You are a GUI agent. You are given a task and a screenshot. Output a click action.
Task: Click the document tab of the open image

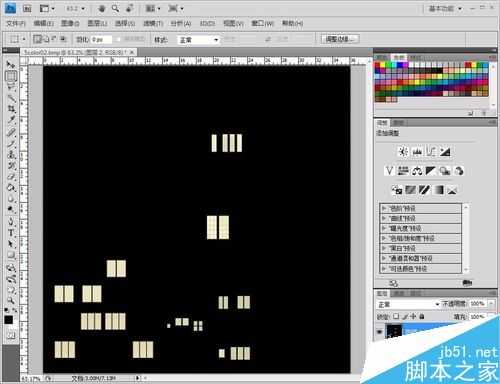pyautogui.click(x=79, y=52)
